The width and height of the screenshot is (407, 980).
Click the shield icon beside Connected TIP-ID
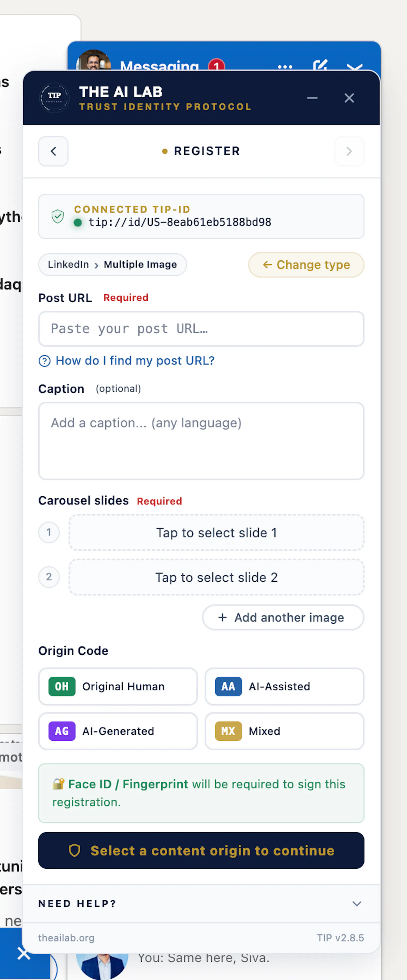coord(58,216)
